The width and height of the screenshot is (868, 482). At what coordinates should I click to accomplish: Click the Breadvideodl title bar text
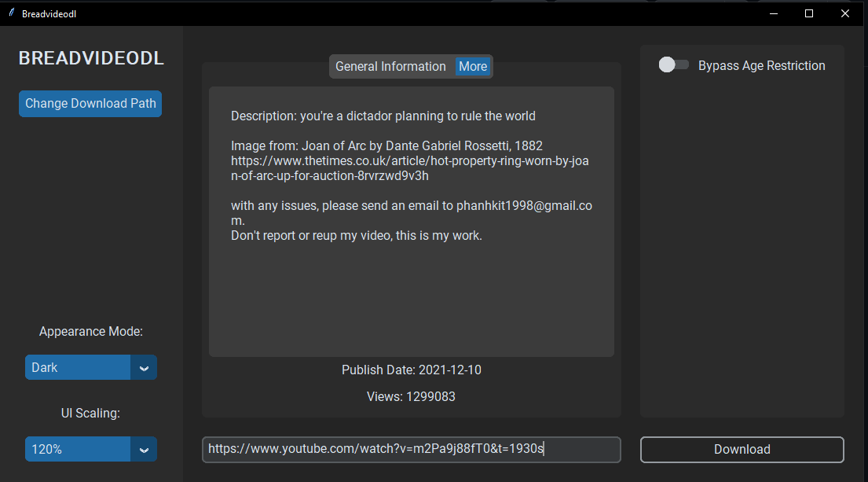tap(49, 13)
